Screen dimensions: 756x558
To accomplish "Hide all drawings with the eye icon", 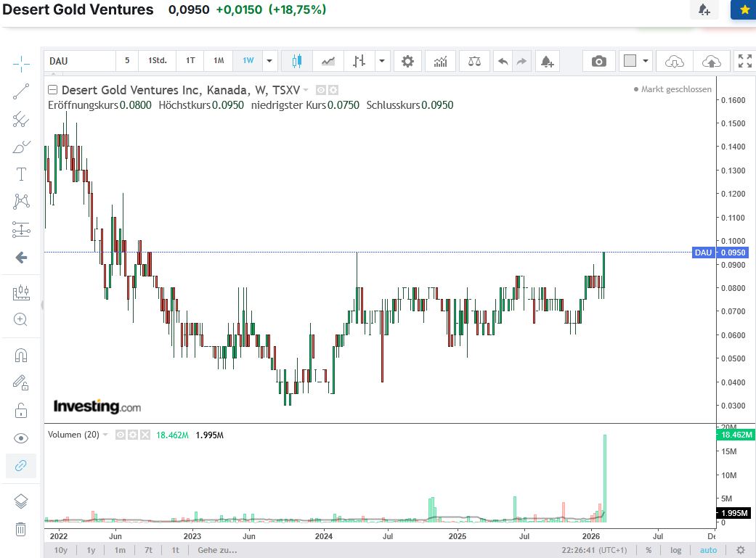I will click(x=21, y=438).
